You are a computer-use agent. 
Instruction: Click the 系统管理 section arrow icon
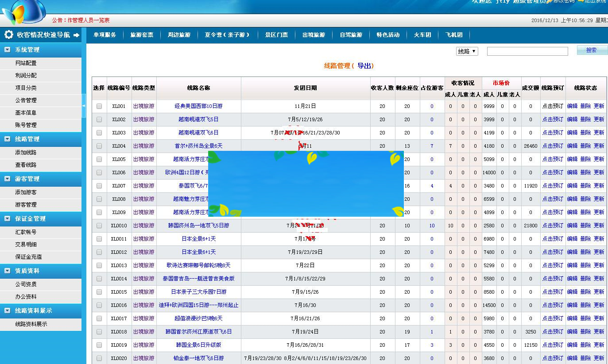(x=8, y=50)
